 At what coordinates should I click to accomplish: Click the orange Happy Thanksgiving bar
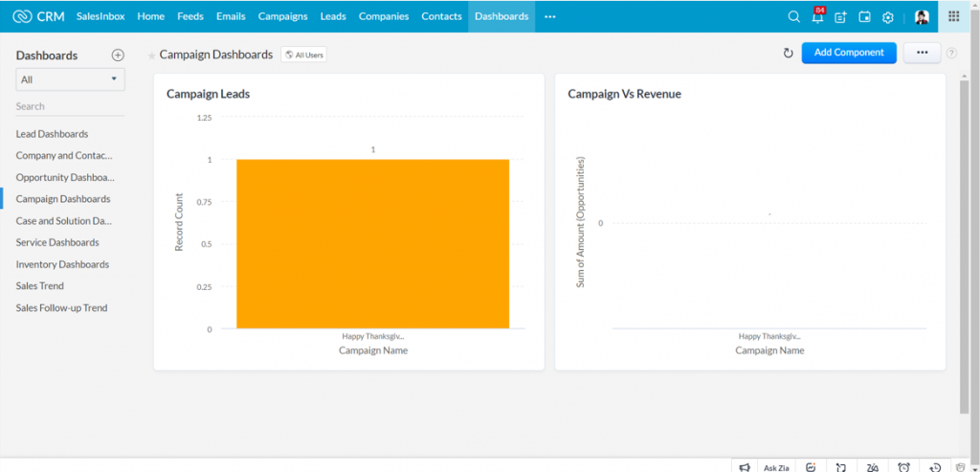pyautogui.click(x=372, y=244)
